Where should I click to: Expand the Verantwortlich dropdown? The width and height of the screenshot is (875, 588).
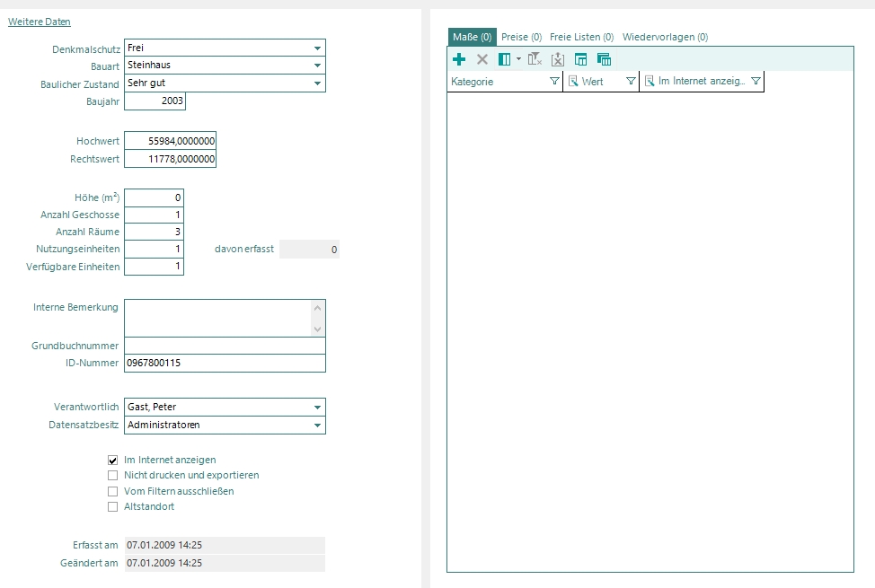(x=317, y=408)
